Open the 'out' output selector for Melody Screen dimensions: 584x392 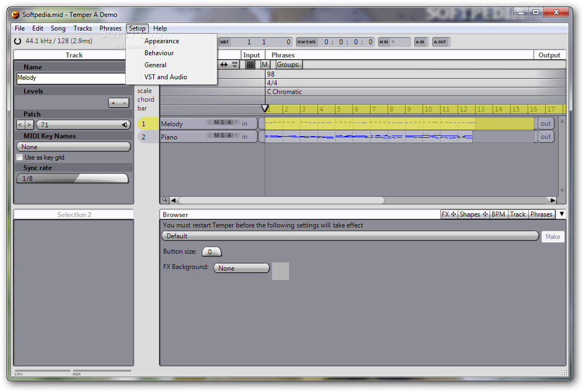546,124
